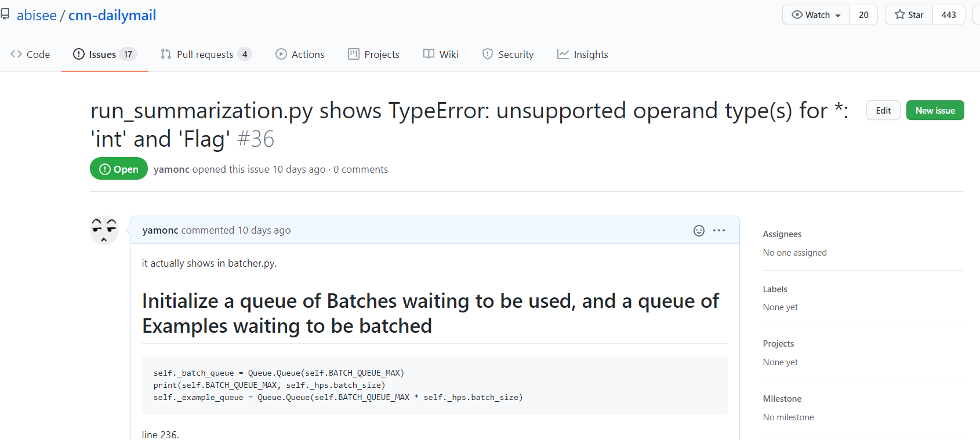This screenshot has width=980, height=440.
Task: Click the Projects board icon
Action: click(354, 54)
